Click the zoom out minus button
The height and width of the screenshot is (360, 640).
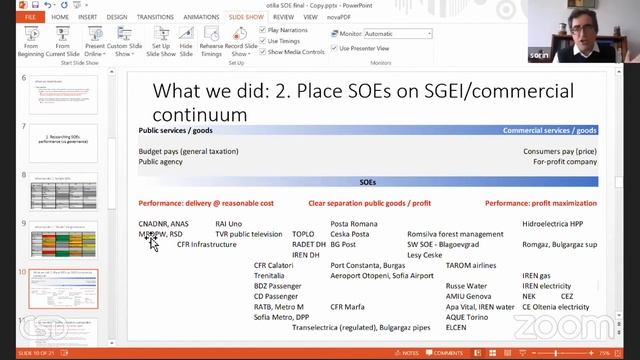[x=534, y=353]
